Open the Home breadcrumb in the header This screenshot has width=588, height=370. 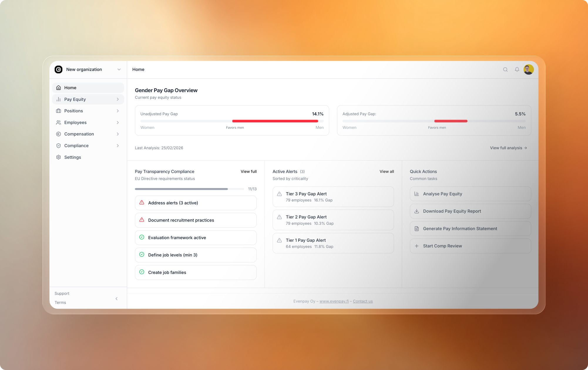(x=138, y=70)
